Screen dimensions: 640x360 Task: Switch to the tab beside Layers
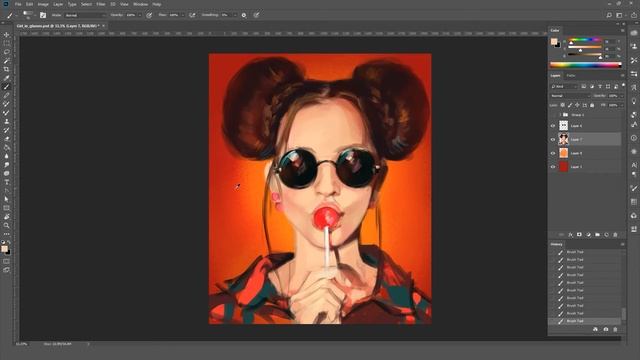pos(571,76)
